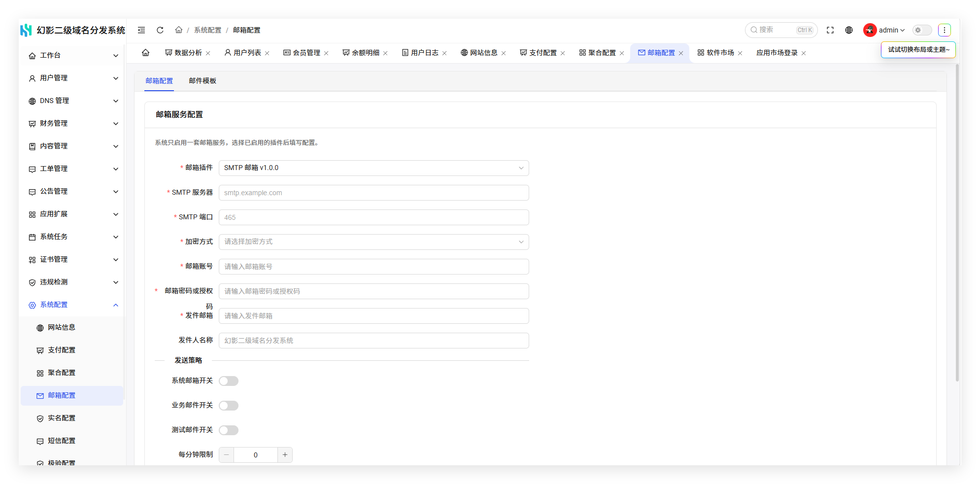
Task: Enable the 业务邮件开关 switch
Action: (229, 406)
